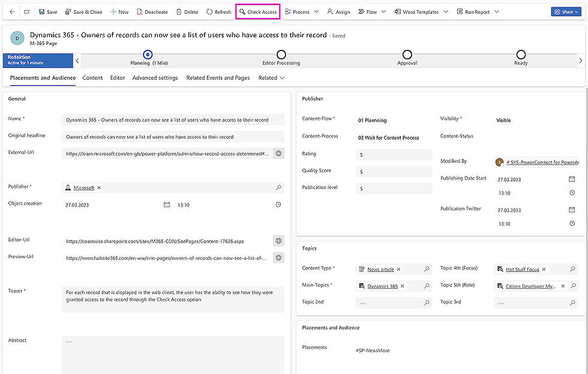
Task: Open External-Url with its globe icon
Action: [278, 154]
